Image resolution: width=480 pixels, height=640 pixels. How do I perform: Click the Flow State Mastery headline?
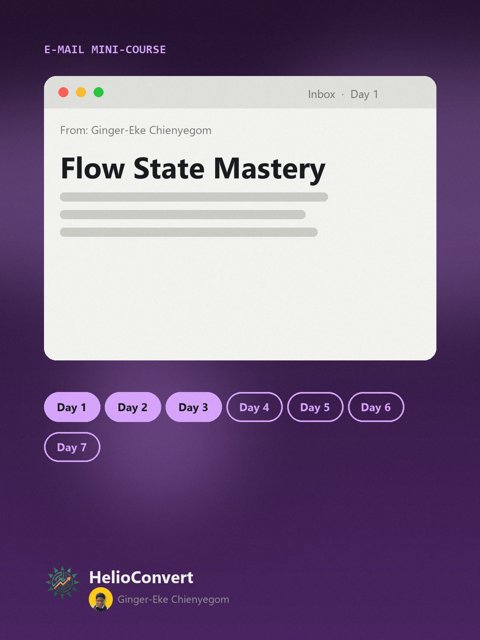coord(193,168)
